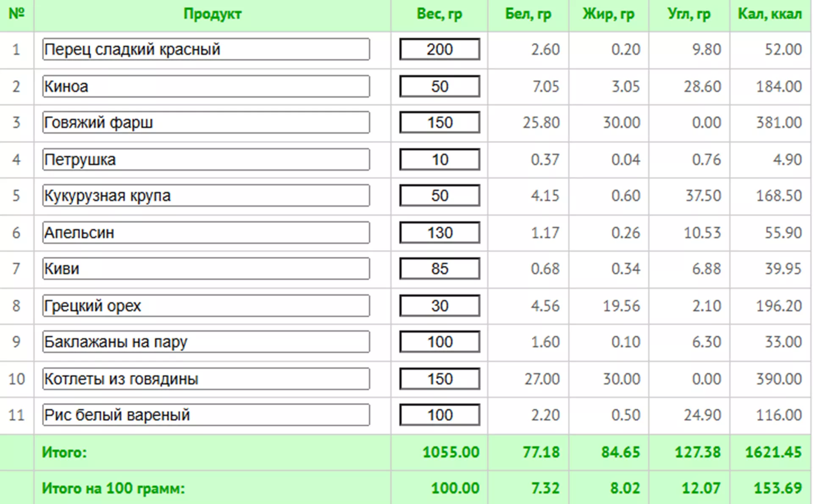
Task: Focus the Киви weight field showing 85
Action: tap(440, 269)
